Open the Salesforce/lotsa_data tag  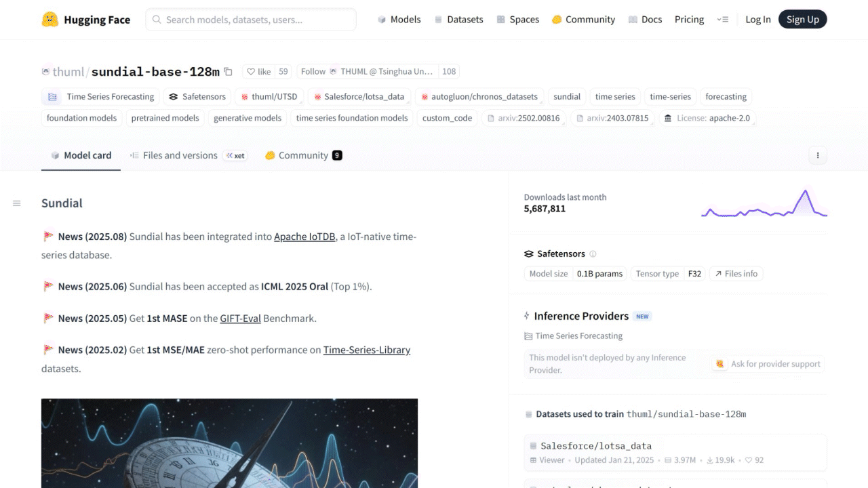tap(359, 97)
